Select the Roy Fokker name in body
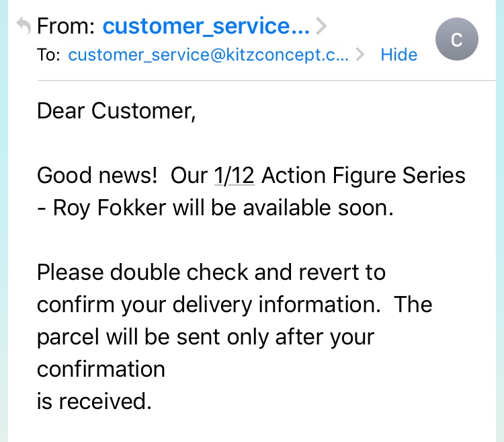Image resolution: width=504 pixels, height=442 pixels. click(110, 208)
